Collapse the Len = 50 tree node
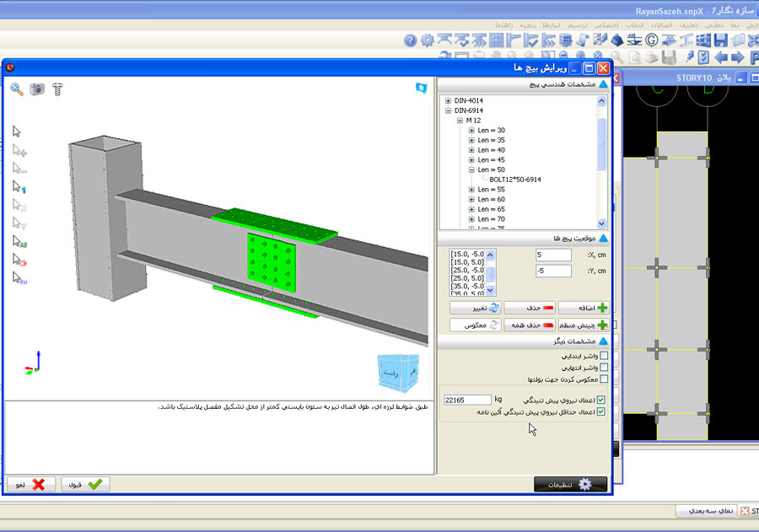Viewport: 759px width, 532px height. click(x=471, y=169)
